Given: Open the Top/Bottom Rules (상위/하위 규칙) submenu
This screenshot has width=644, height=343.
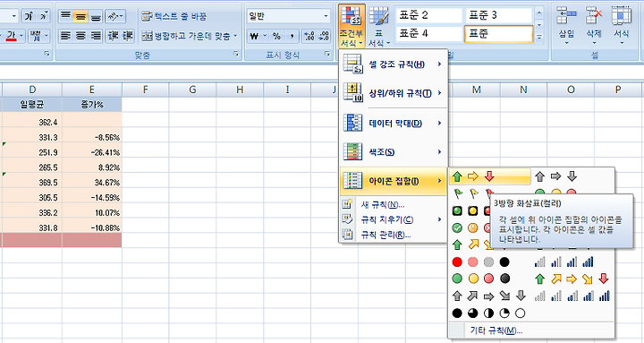Looking at the screenshot, I should [393, 93].
